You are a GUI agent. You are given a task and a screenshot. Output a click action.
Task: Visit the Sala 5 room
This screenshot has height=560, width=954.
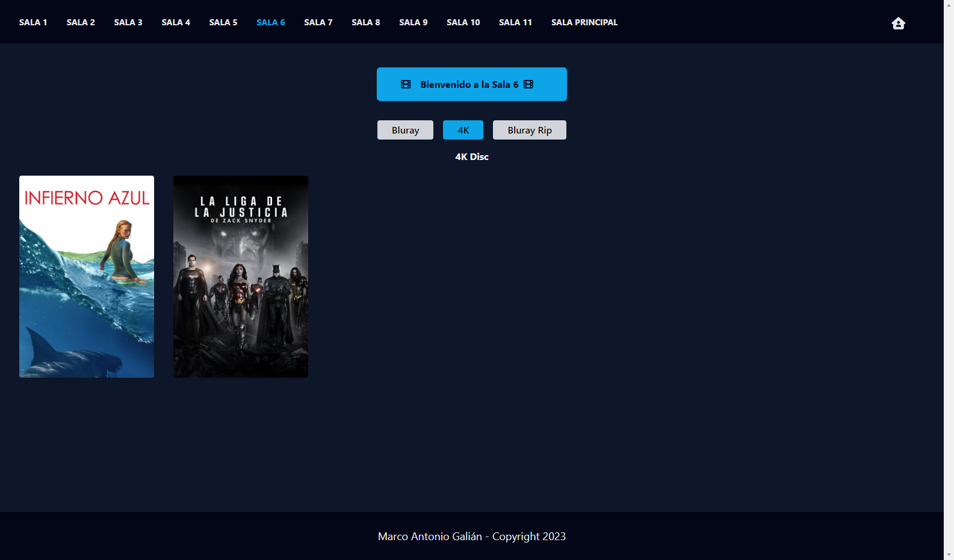pos(223,22)
